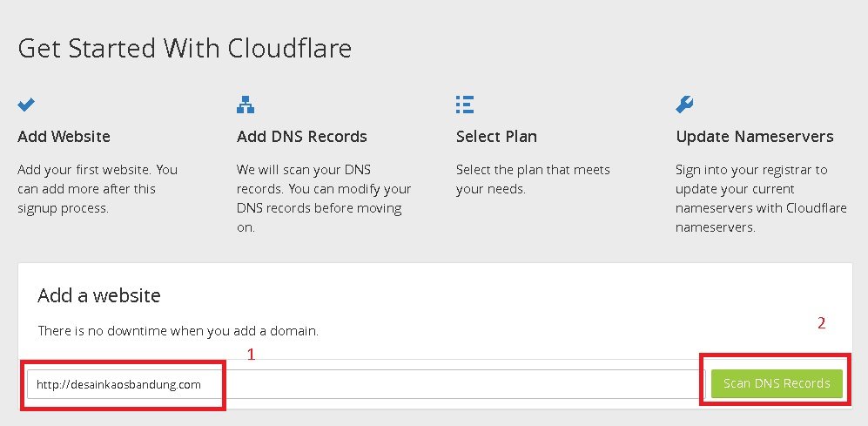Click the checkmark icon above Add Website
The image size is (868, 426).
point(26,105)
